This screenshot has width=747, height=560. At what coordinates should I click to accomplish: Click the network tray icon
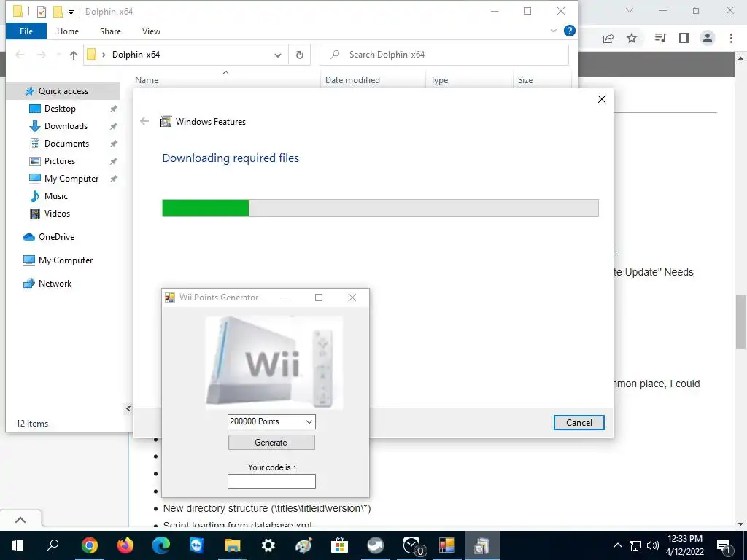(x=635, y=545)
